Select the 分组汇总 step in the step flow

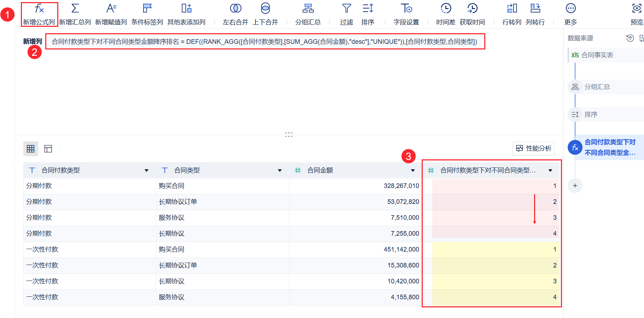(x=606, y=87)
